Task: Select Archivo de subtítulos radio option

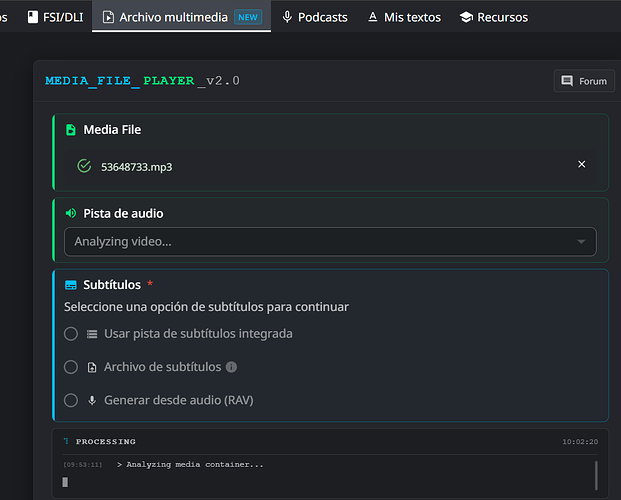Action: 71,367
